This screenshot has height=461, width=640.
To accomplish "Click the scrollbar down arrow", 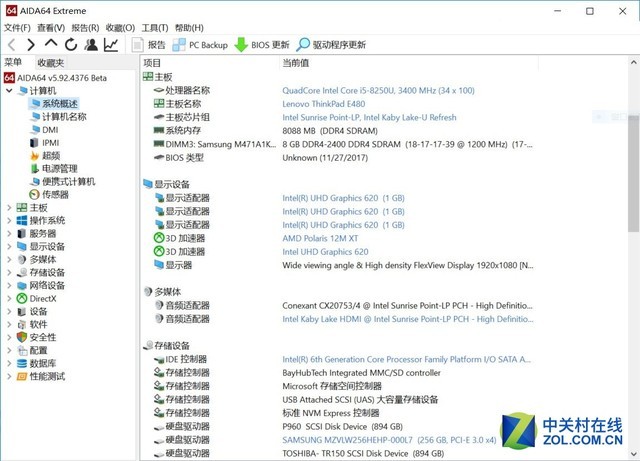I will 633,454.
